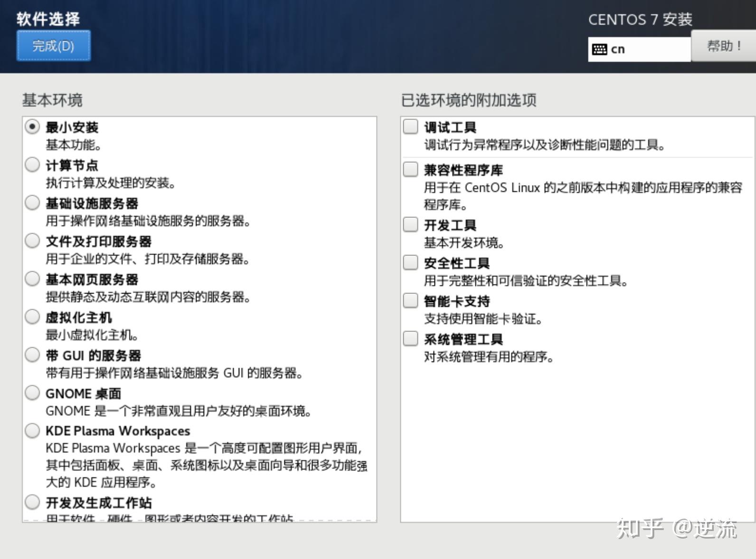Select the 最小安装 radio button
The image size is (756, 559).
[32, 127]
